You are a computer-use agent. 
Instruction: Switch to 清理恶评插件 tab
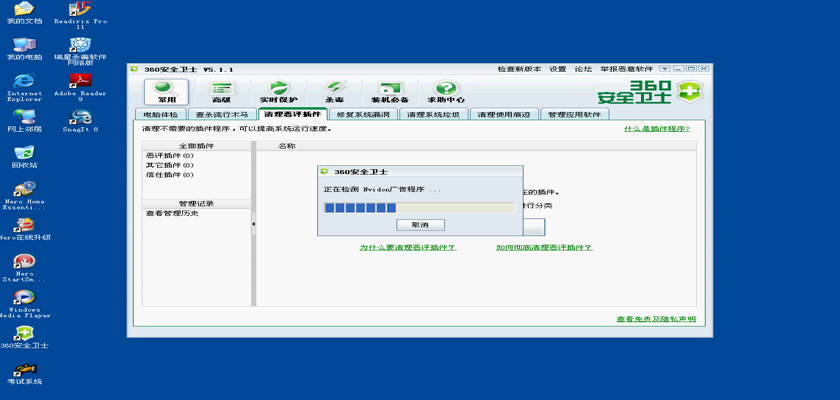tap(292, 114)
